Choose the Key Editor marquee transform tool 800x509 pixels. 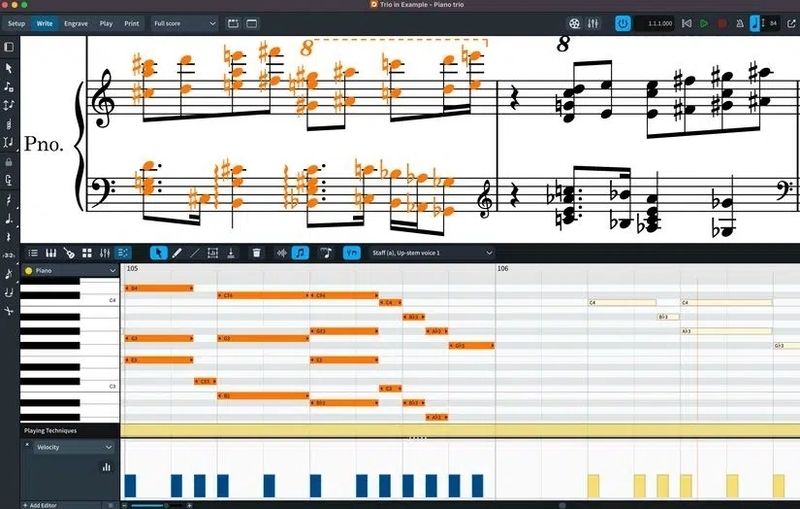coord(213,253)
